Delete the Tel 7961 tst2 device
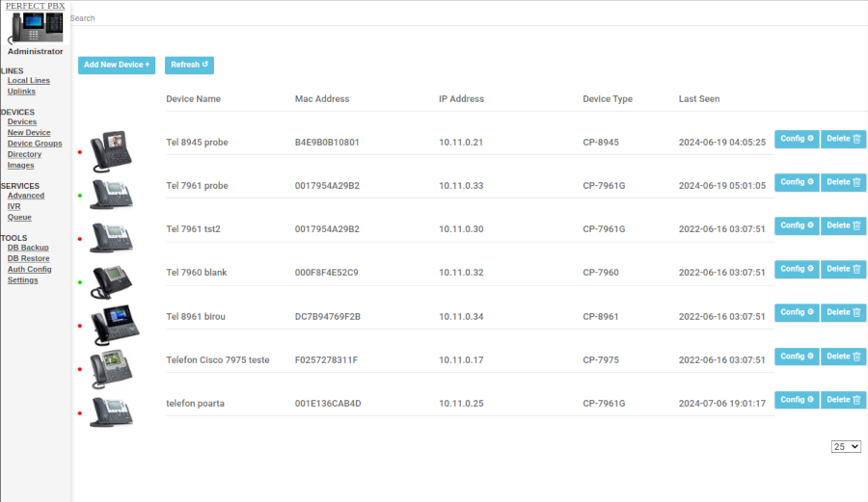This screenshot has width=868, height=502. point(843,225)
